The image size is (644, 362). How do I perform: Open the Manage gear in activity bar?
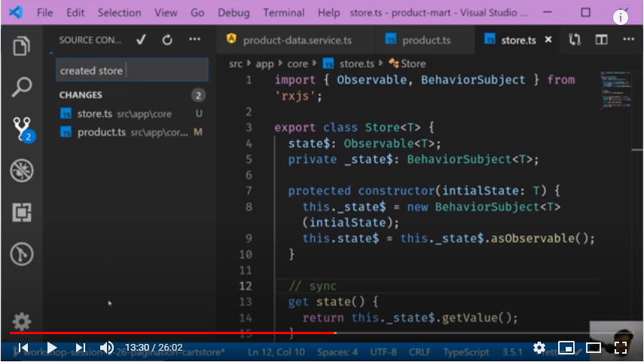[22, 322]
